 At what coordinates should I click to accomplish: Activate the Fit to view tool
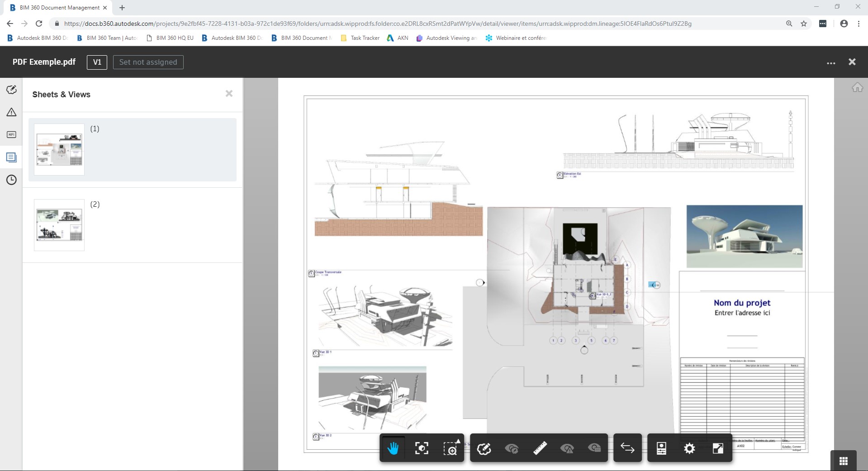421,448
